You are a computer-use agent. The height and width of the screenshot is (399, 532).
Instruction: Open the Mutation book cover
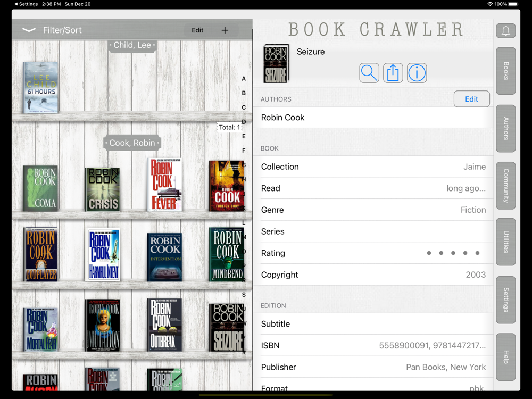pos(103,325)
